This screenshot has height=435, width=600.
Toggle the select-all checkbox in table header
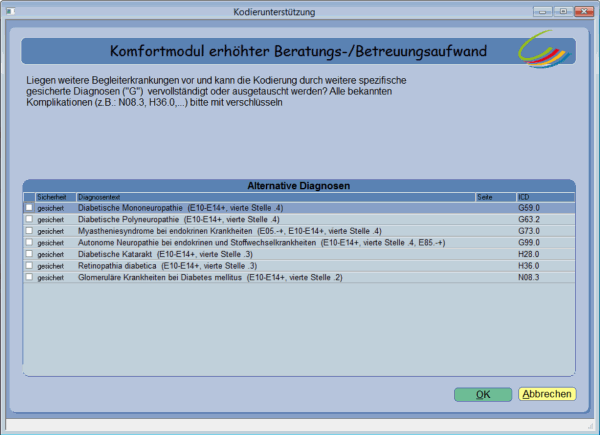(x=29, y=197)
